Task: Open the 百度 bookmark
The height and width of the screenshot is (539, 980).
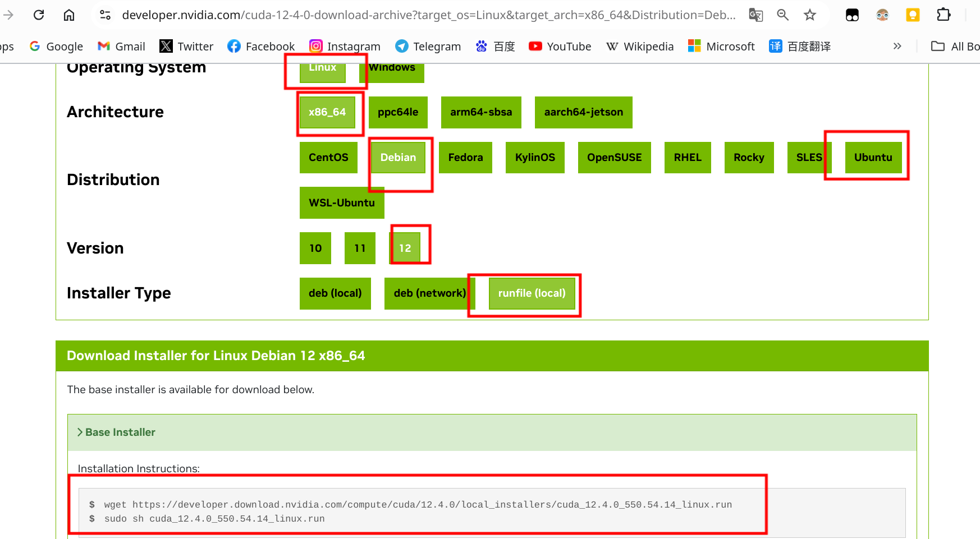Action: click(x=495, y=47)
